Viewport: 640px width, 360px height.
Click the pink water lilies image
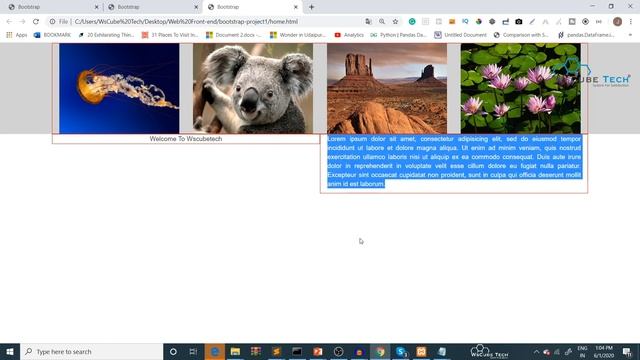tap(521, 89)
